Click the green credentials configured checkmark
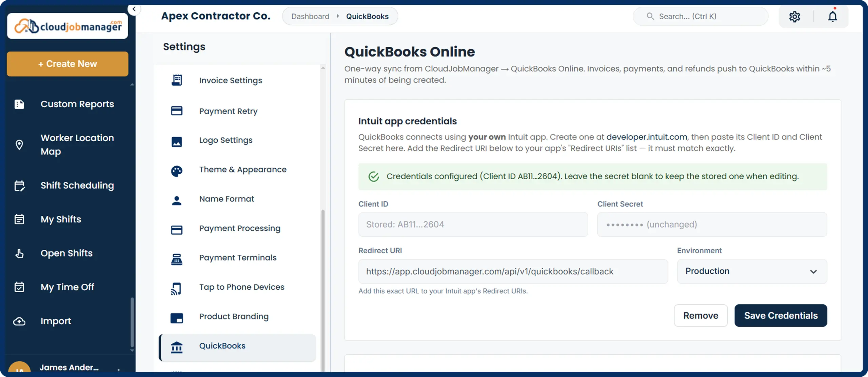Image resolution: width=868 pixels, height=377 pixels. 374,176
